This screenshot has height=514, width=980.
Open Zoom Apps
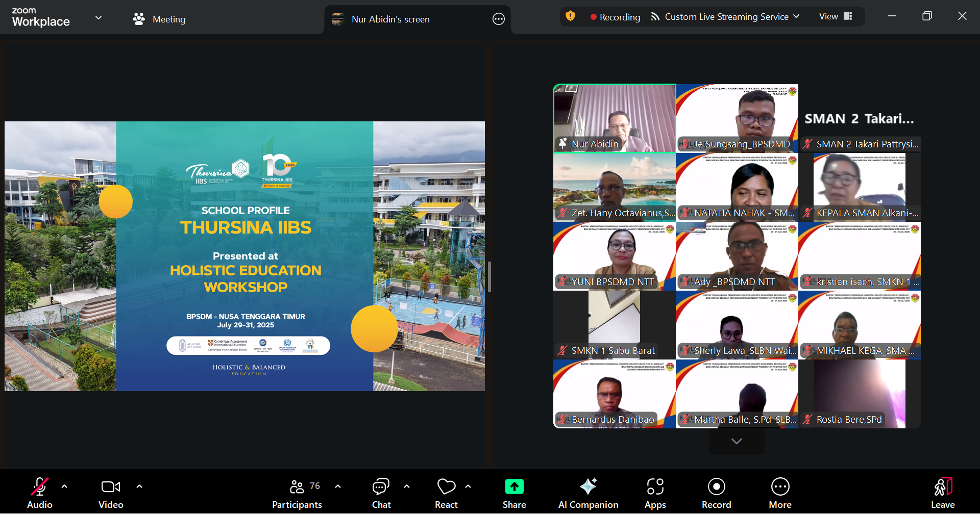pos(655,493)
